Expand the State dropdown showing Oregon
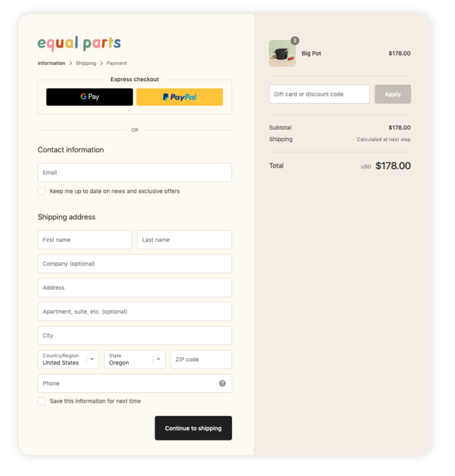This screenshot has width=455, height=476. pos(135,359)
